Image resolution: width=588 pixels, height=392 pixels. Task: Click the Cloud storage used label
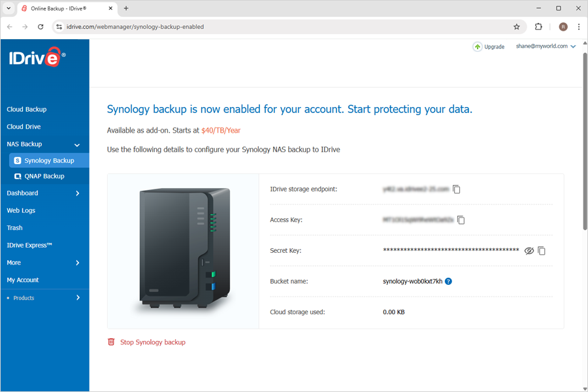click(297, 312)
